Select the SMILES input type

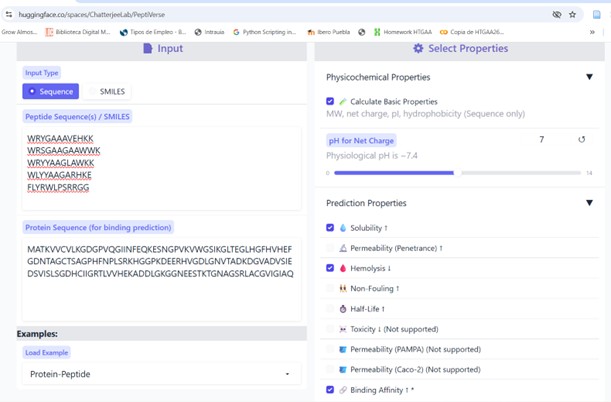click(106, 91)
